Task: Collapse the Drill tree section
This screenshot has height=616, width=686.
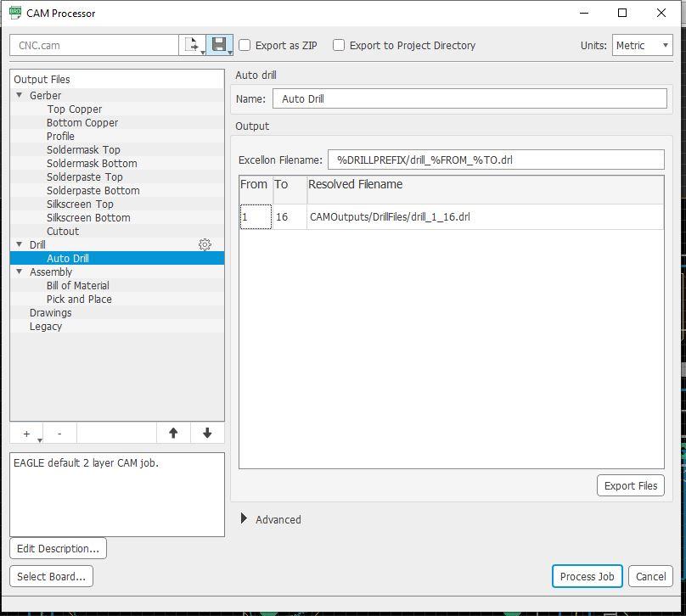Action: pos(20,244)
